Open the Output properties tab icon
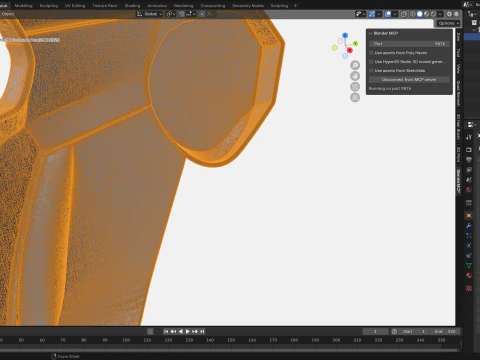 click(x=469, y=160)
